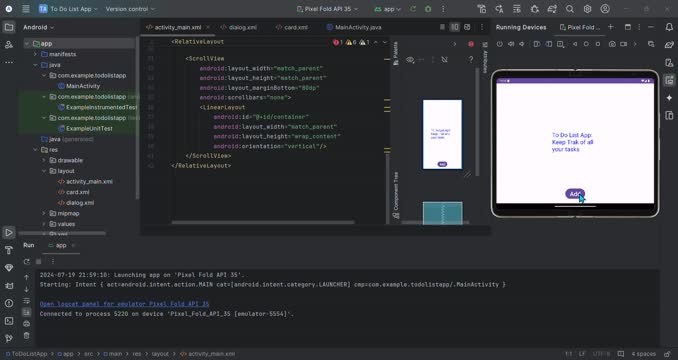Viewport: 678px width, 360px height.
Task: Switch editor to Split view mode
Action: coord(454,27)
